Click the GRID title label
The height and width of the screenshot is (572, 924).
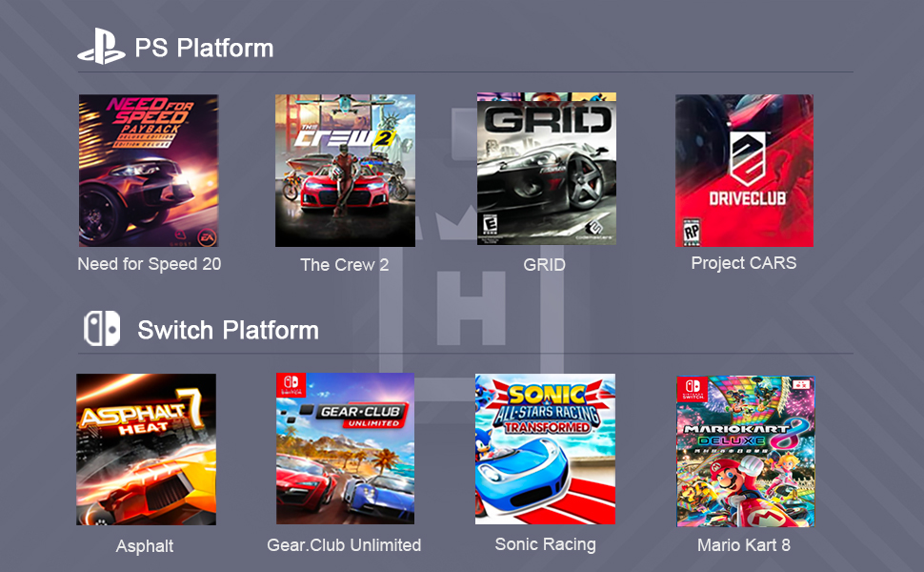[x=545, y=265]
